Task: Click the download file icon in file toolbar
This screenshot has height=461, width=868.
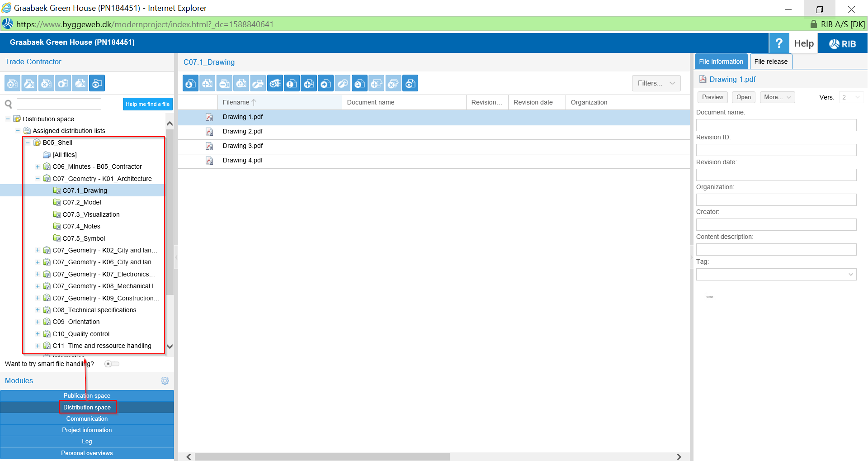Action: click(191, 83)
